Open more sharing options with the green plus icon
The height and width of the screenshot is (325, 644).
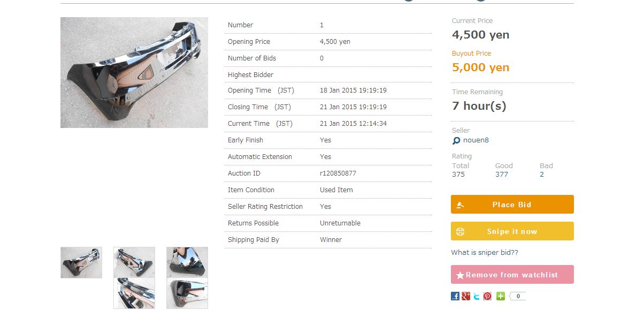(x=501, y=296)
